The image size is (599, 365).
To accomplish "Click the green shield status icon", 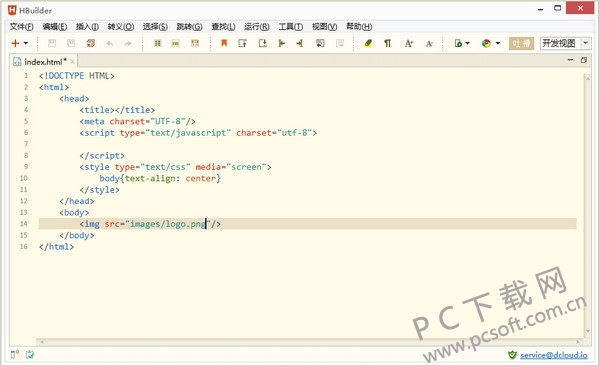I will coord(512,355).
